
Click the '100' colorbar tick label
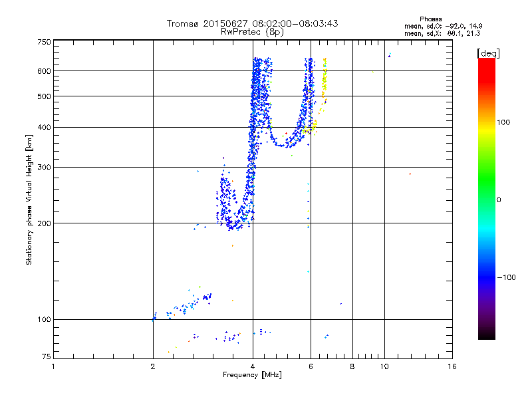pyautogui.click(x=503, y=122)
